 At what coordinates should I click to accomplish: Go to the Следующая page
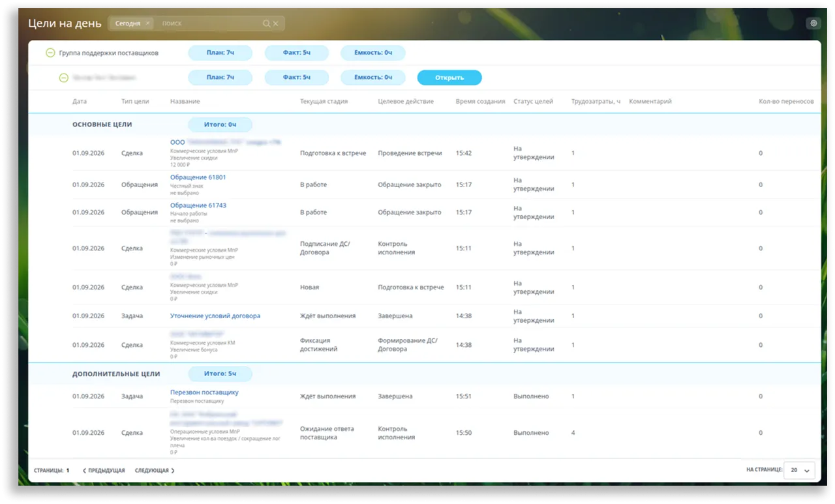click(x=155, y=471)
